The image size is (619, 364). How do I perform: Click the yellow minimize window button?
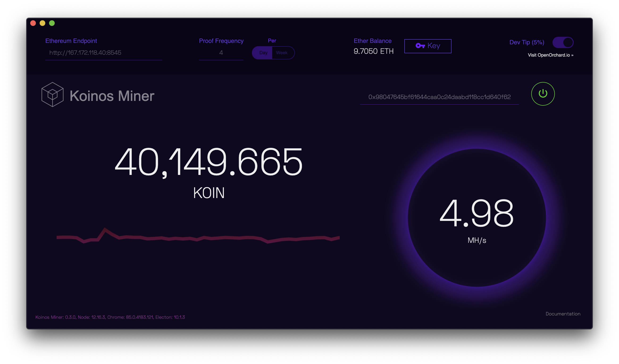(42, 23)
